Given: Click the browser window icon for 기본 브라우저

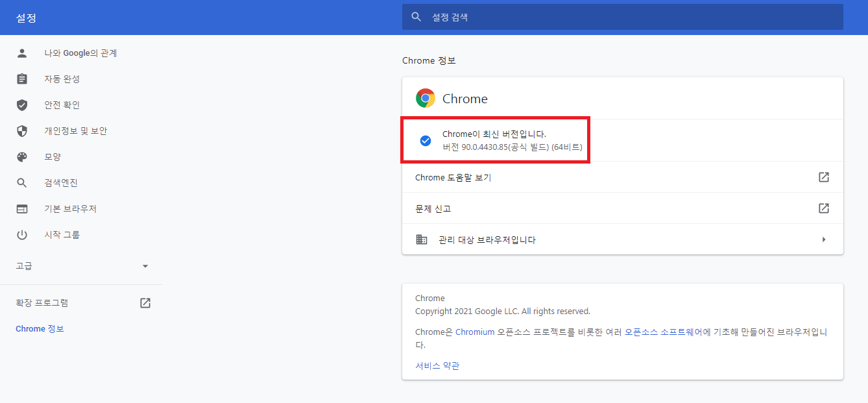Looking at the screenshot, I should point(22,209).
